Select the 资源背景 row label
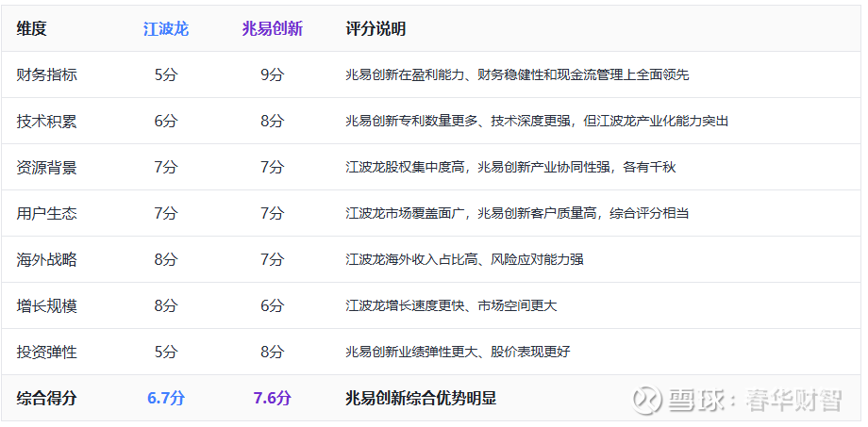Image resolution: width=868 pixels, height=427 pixels. pyautogui.click(x=46, y=167)
